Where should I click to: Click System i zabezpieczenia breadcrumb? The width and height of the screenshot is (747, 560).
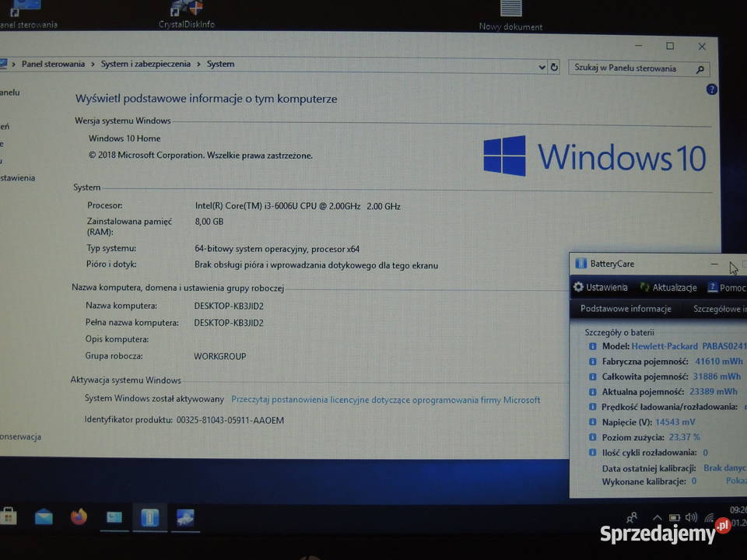pos(146,64)
